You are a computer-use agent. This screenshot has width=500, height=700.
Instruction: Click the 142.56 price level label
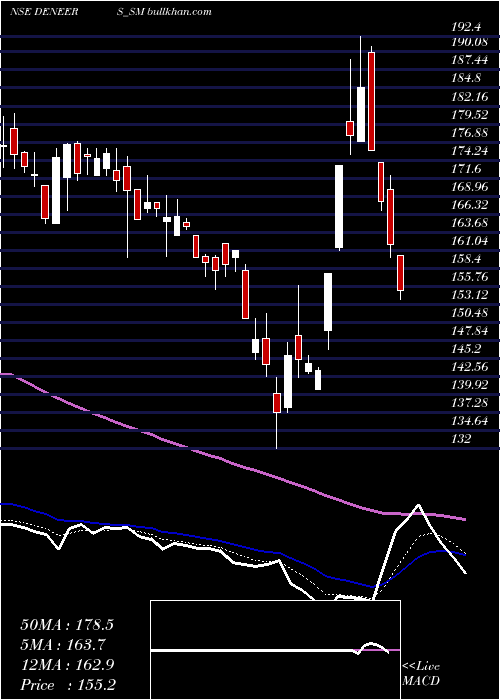[468, 367]
